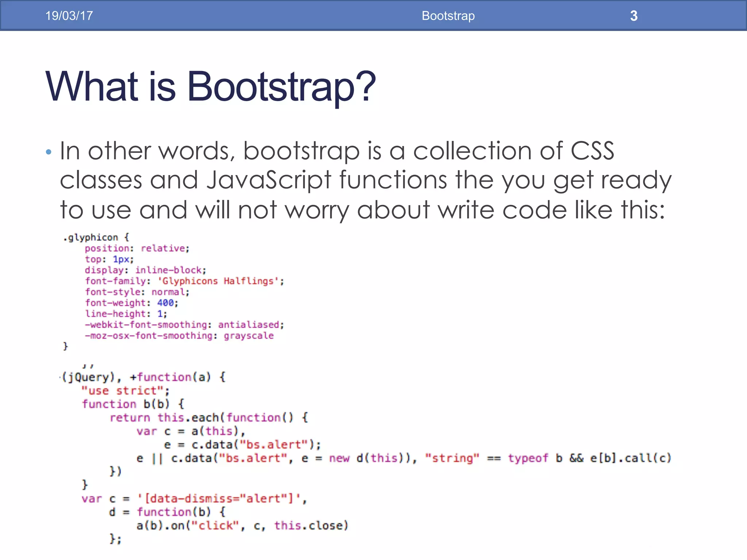Click the line-height: 1; line
747x560 pixels.
(126, 314)
